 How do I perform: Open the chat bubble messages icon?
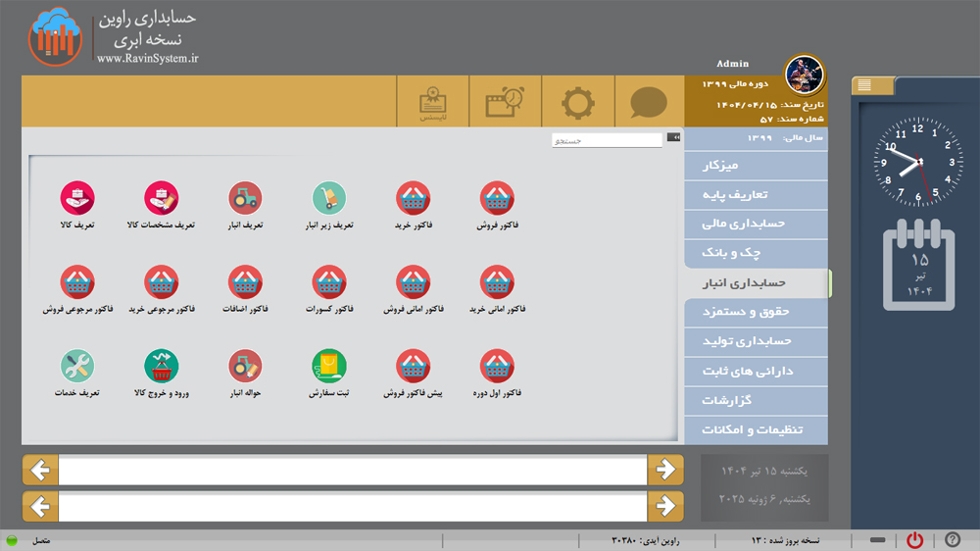coord(648,103)
